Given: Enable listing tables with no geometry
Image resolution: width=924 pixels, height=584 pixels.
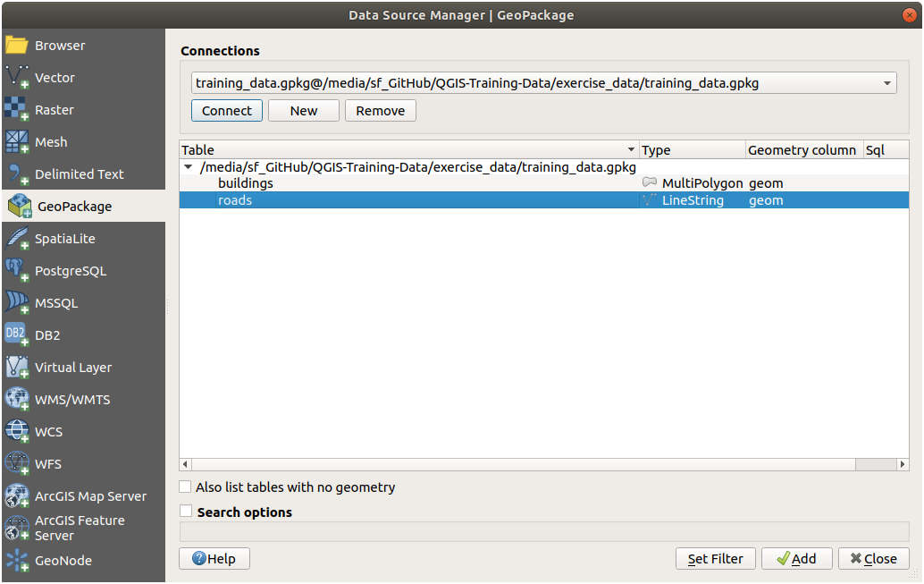Looking at the screenshot, I should click(x=184, y=487).
